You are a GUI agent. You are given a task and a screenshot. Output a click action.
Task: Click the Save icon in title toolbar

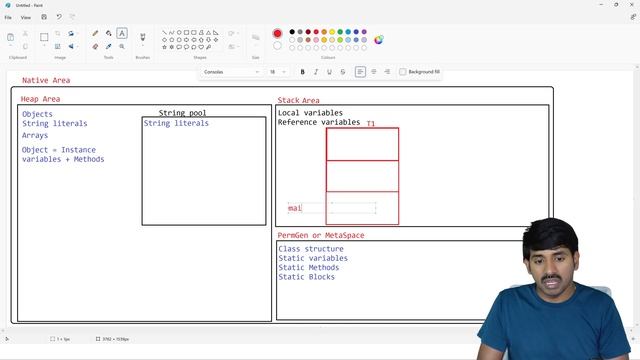tap(44, 17)
